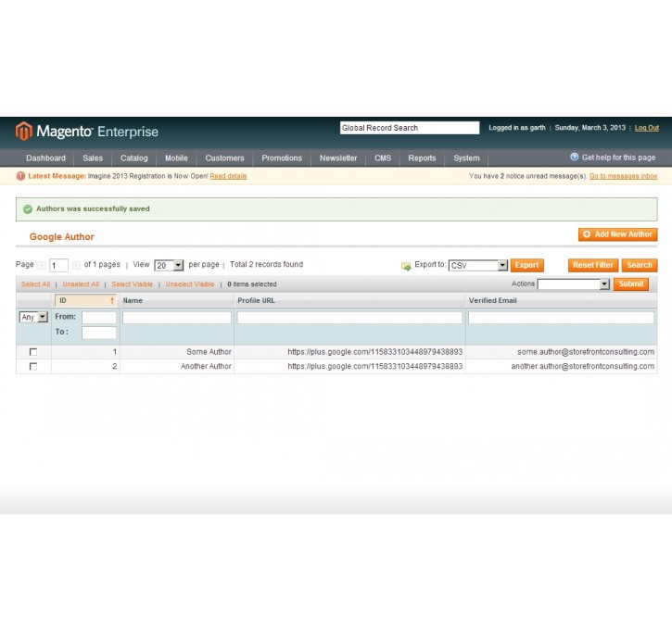Open the Read details link
The image size is (672, 630).
click(x=228, y=176)
